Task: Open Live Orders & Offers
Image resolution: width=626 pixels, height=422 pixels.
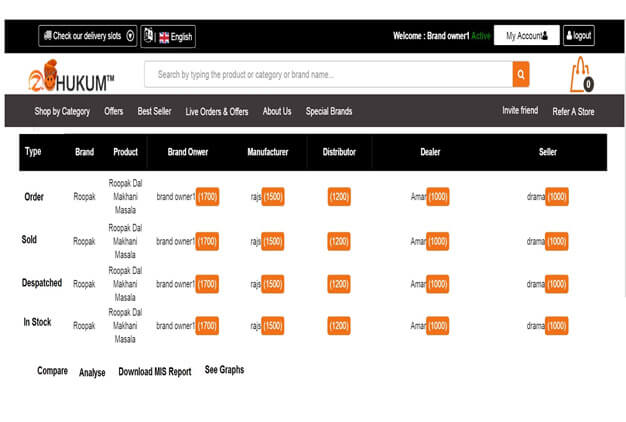Action: pyautogui.click(x=217, y=111)
